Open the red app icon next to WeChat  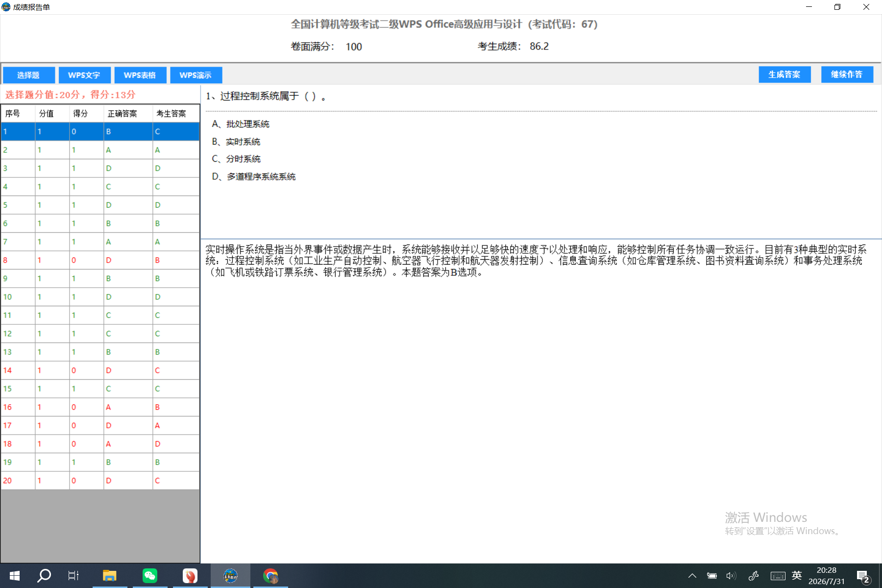click(x=190, y=576)
